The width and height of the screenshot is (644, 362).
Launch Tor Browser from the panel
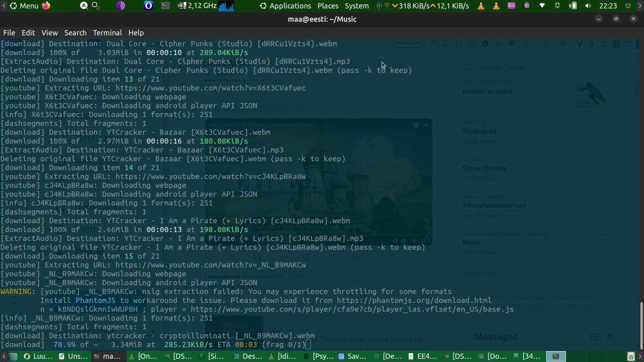click(121, 6)
